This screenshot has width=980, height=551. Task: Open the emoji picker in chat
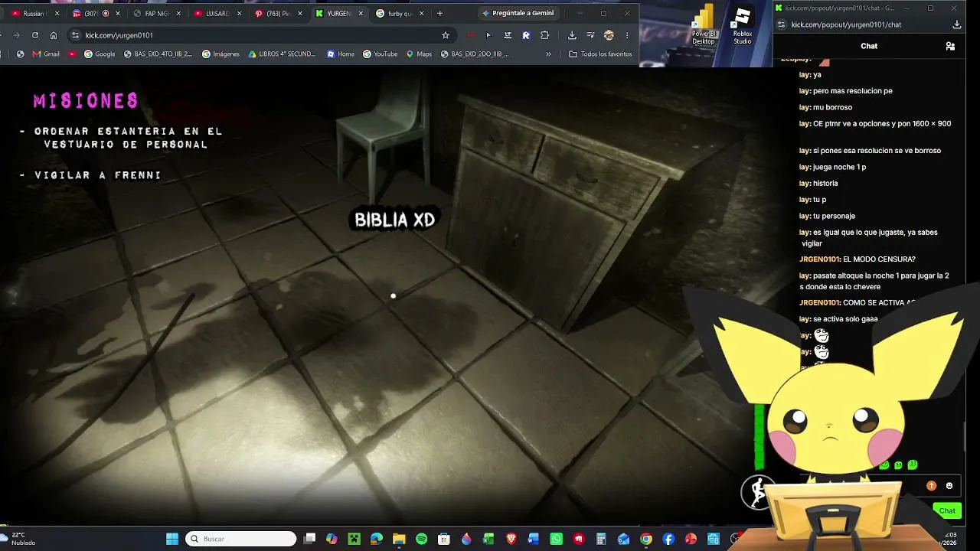tap(949, 486)
